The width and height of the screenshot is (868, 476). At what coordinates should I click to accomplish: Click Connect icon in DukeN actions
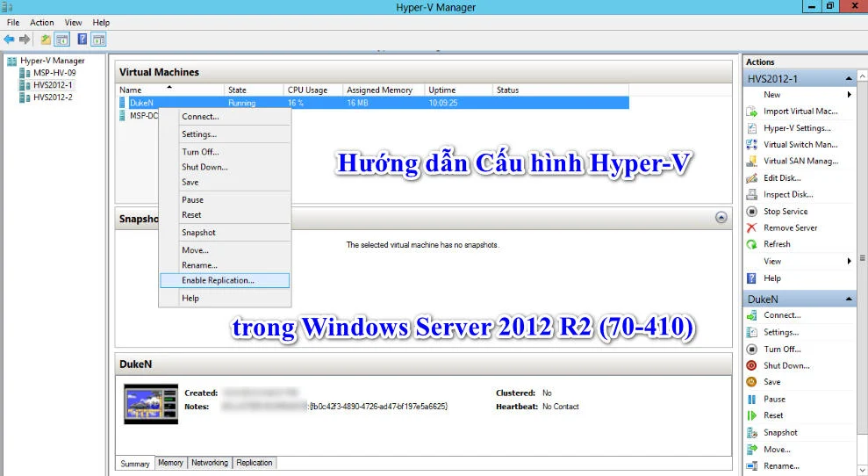[x=751, y=315]
